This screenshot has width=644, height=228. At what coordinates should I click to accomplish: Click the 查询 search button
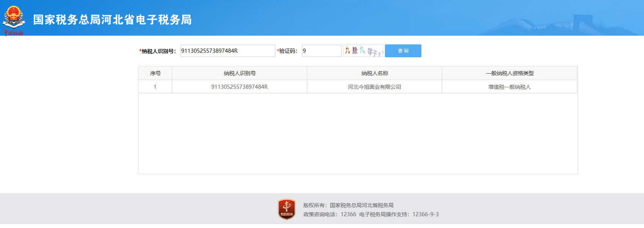coord(403,51)
